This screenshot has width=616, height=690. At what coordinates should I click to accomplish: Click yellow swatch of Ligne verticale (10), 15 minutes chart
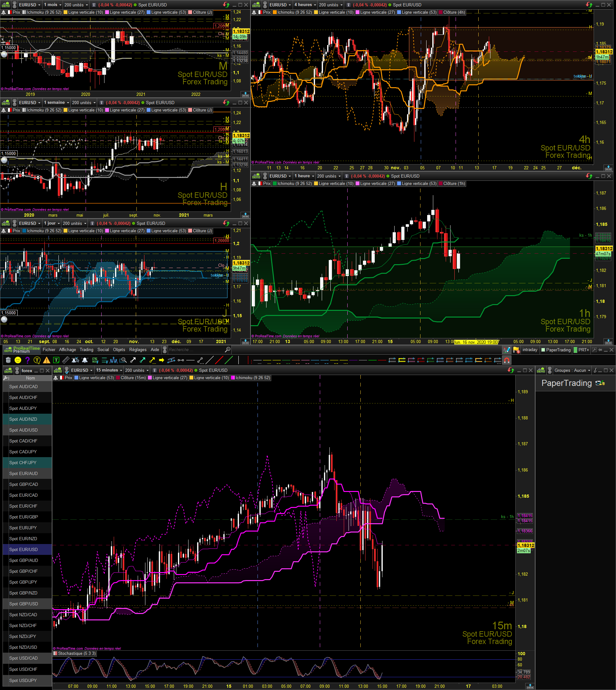[x=192, y=378]
